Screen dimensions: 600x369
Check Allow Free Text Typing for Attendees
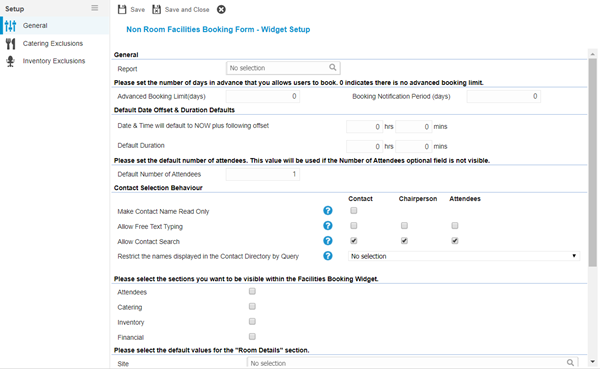(455, 226)
